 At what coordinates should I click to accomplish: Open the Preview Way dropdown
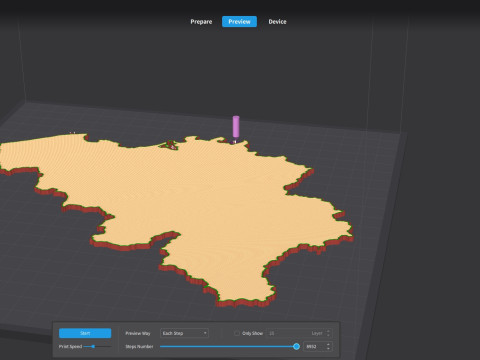tap(184, 333)
